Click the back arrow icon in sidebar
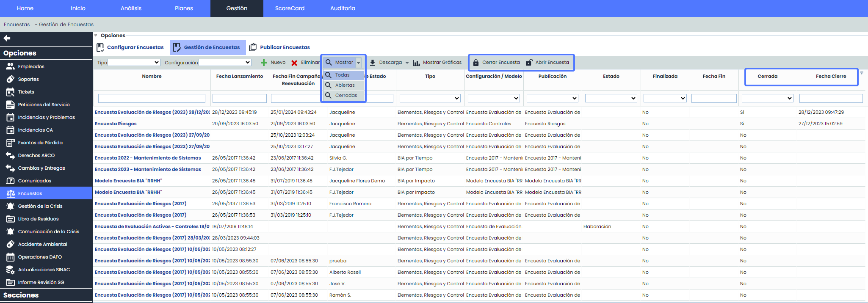868x303 pixels. click(x=7, y=39)
